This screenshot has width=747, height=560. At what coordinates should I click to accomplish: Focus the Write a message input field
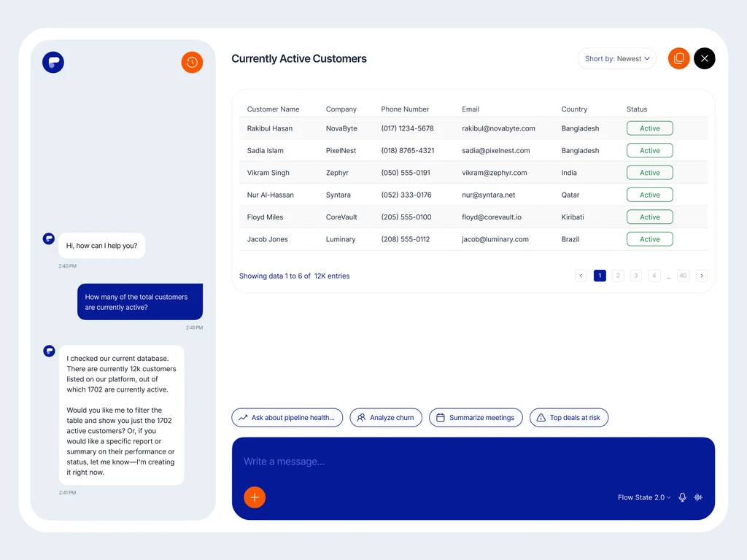(x=473, y=462)
